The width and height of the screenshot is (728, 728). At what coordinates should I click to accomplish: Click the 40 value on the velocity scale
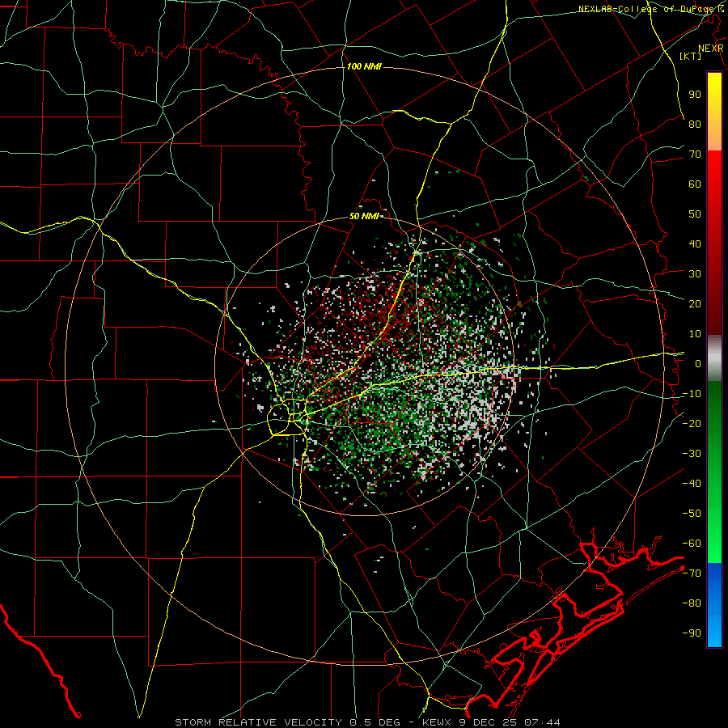pyautogui.click(x=695, y=243)
